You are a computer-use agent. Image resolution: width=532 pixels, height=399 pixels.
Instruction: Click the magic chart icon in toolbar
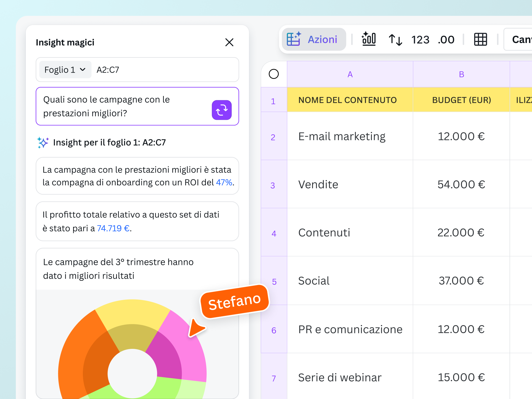369,39
